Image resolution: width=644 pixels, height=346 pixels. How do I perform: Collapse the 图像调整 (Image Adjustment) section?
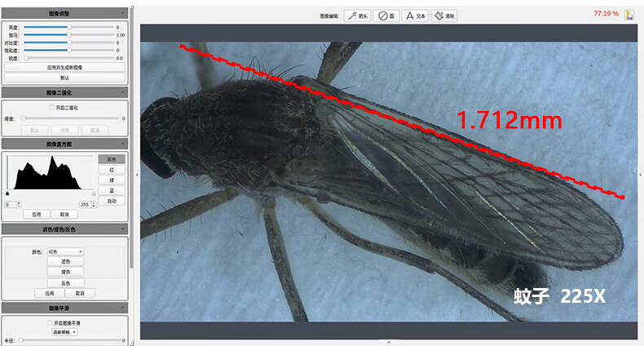pos(122,14)
